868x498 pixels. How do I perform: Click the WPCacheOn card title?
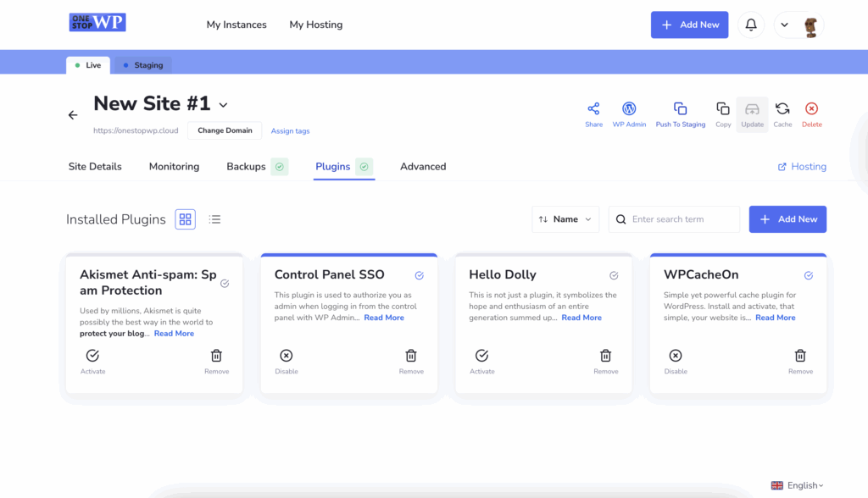click(701, 274)
